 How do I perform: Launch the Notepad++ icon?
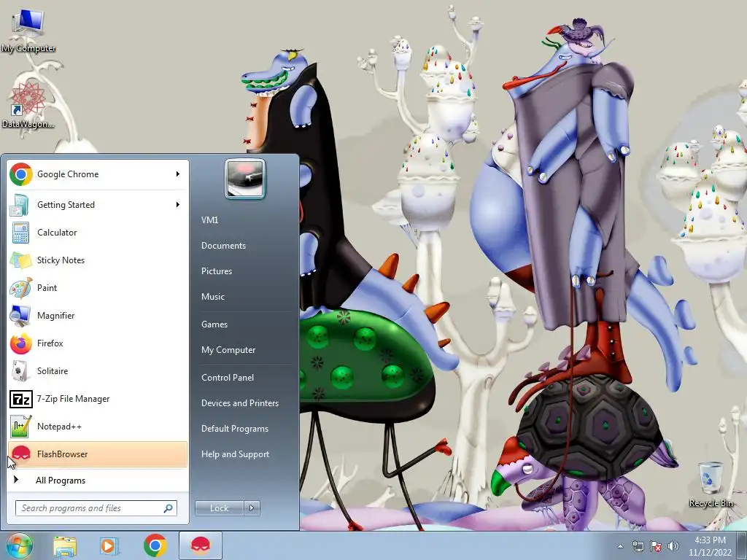coord(21,427)
